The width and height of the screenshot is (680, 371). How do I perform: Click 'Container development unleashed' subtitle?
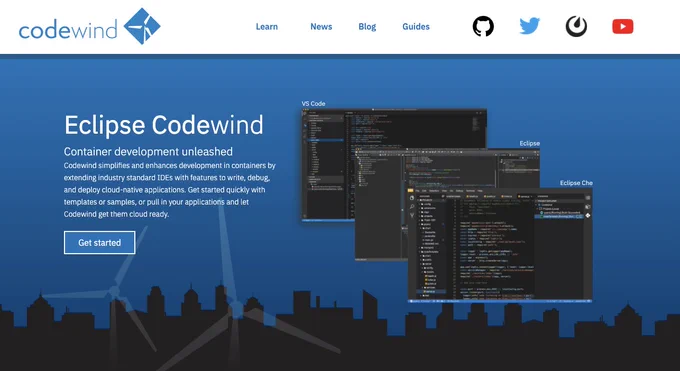coord(148,151)
